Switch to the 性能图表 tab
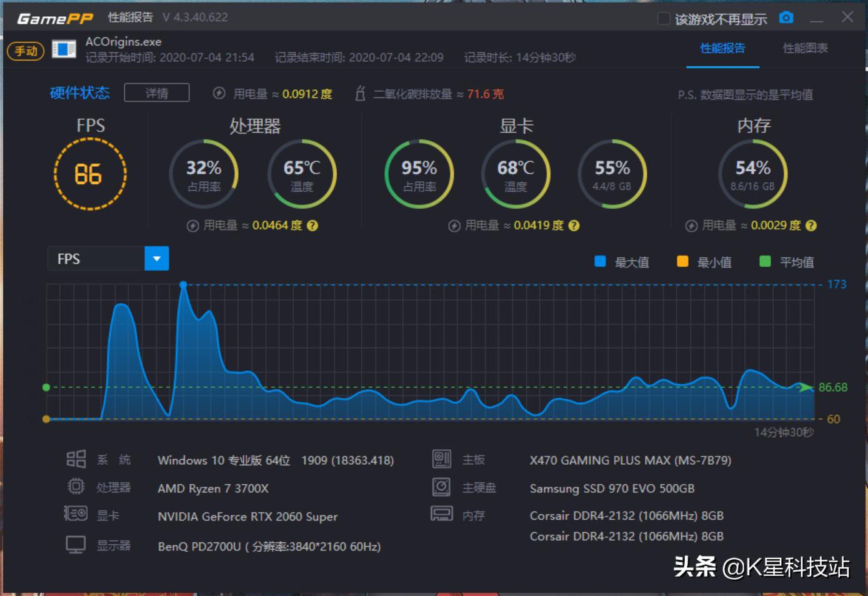Image resolution: width=868 pixels, height=596 pixels. tap(805, 48)
